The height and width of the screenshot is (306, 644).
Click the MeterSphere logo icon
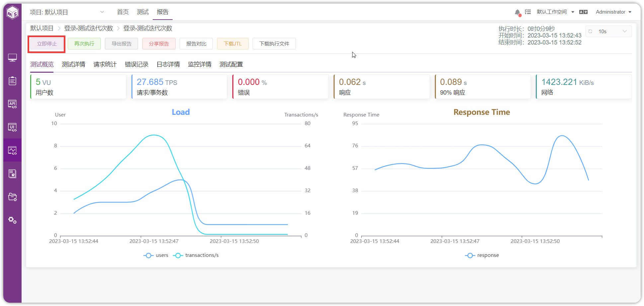(x=12, y=13)
